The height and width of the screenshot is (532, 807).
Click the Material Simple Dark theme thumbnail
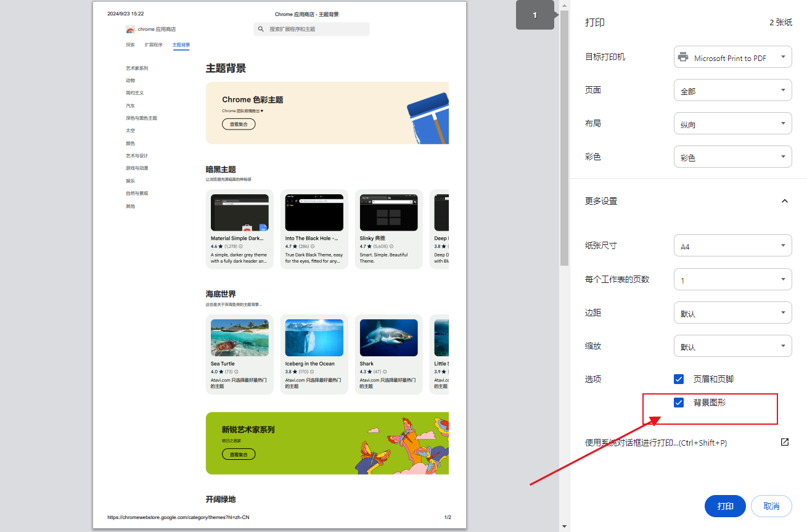[x=240, y=213]
